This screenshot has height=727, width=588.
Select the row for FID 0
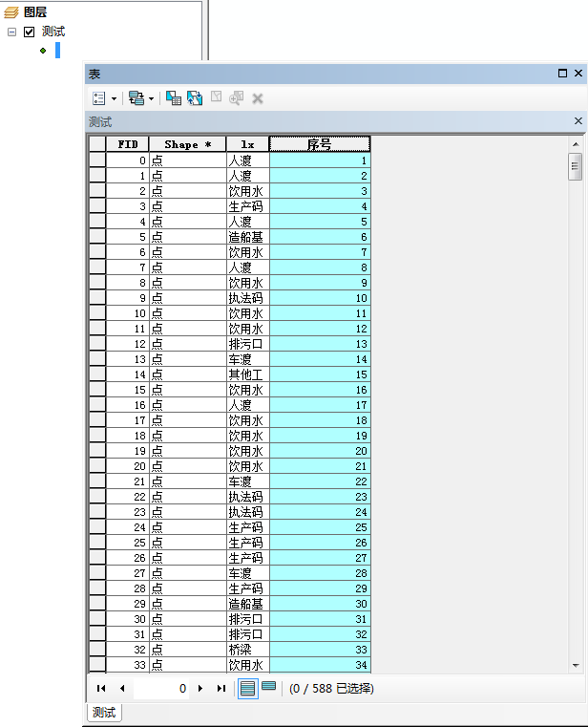(x=97, y=160)
